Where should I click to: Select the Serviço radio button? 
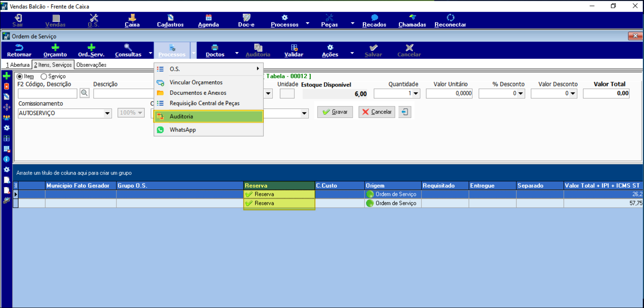pyautogui.click(x=44, y=77)
